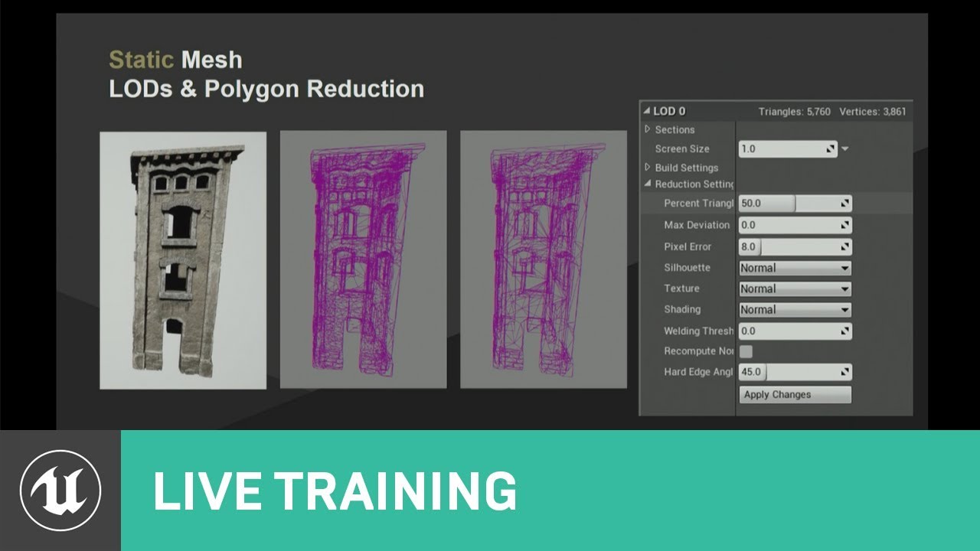
Task: Click the Pixel Error slider at 8.0
Action: tap(795, 246)
